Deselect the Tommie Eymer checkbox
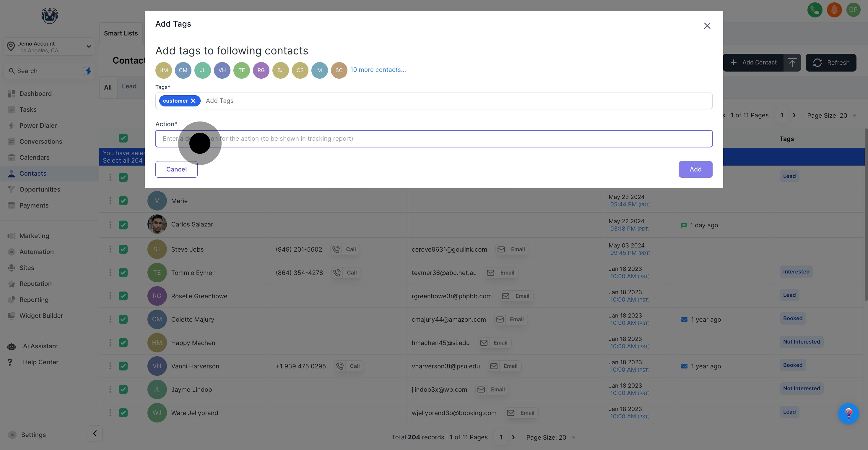 (x=123, y=273)
